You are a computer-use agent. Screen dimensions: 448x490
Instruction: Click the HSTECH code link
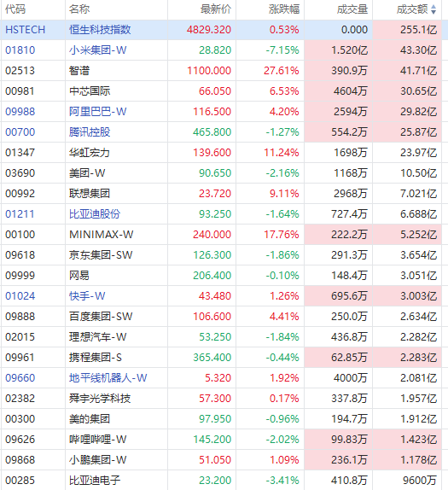[26, 30]
